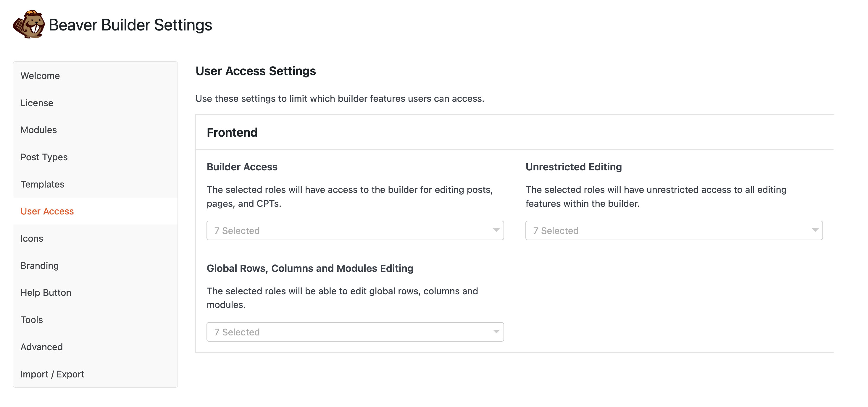Open the Modules settings section
This screenshot has width=868, height=407.
pos(38,130)
